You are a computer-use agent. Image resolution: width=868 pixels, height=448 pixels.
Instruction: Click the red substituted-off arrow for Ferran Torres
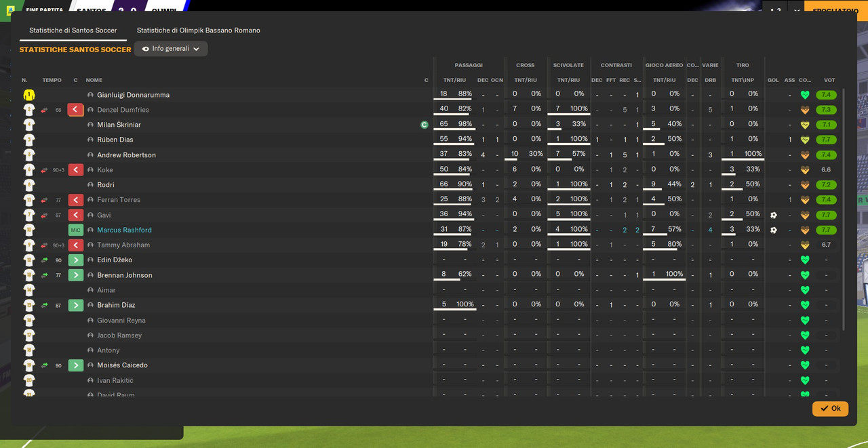[75, 200]
